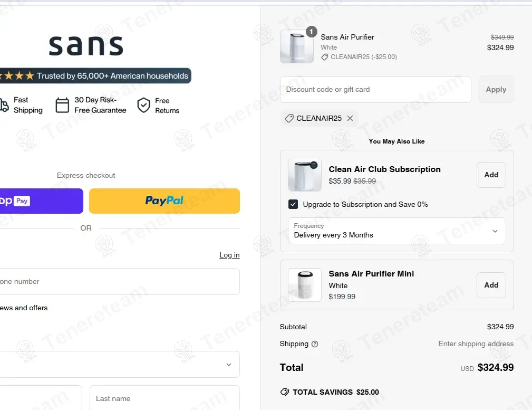Click the Last name input field
This screenshot has height=410, width=532.
click(165, 398)
